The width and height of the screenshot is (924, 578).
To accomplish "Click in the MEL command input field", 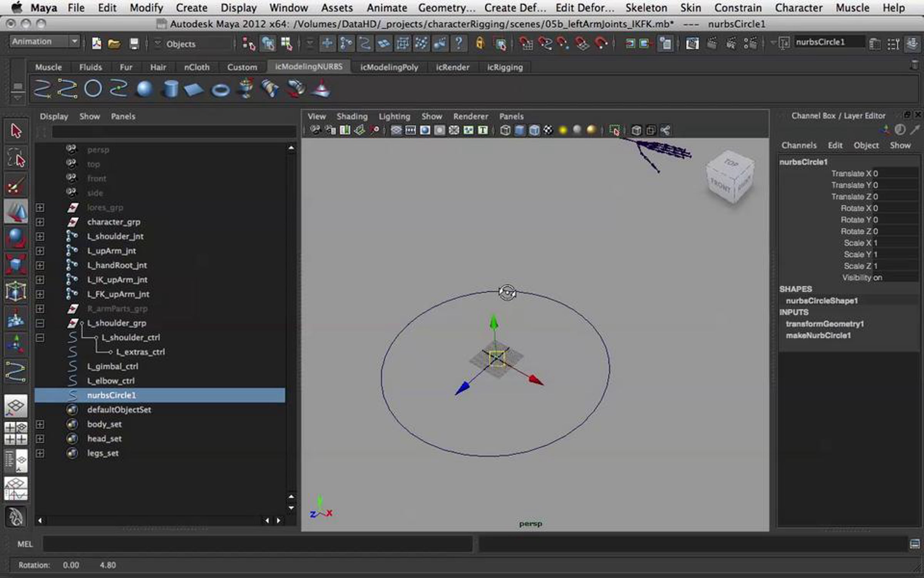I will click(x=257, y=544).
